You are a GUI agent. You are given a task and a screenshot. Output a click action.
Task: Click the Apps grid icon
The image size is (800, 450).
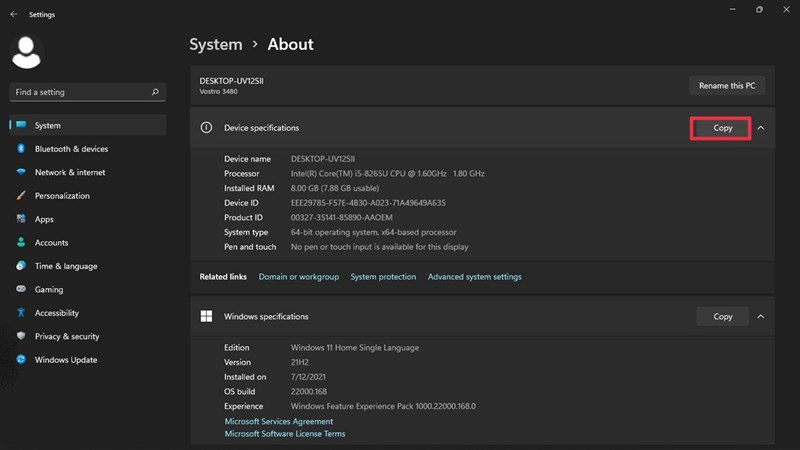pos(21,219)
